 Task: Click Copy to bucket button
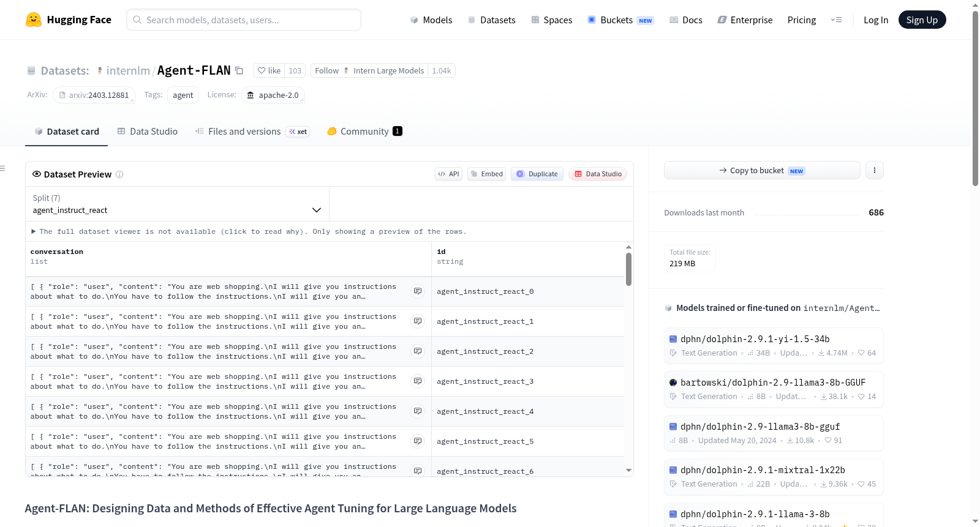pos(762,170)
